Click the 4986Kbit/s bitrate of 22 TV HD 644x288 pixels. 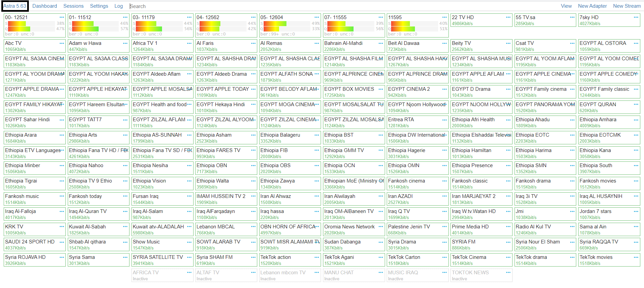coord(462,24)
